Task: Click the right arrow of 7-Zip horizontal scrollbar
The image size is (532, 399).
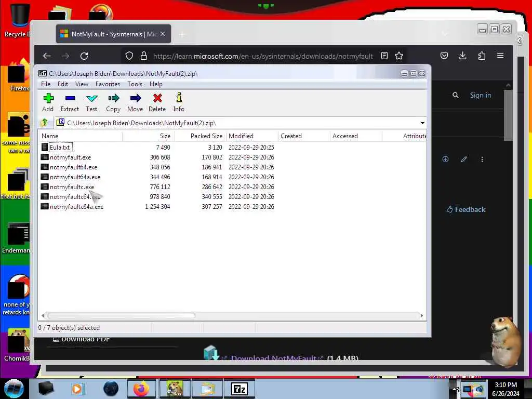Action: (421, 315)
